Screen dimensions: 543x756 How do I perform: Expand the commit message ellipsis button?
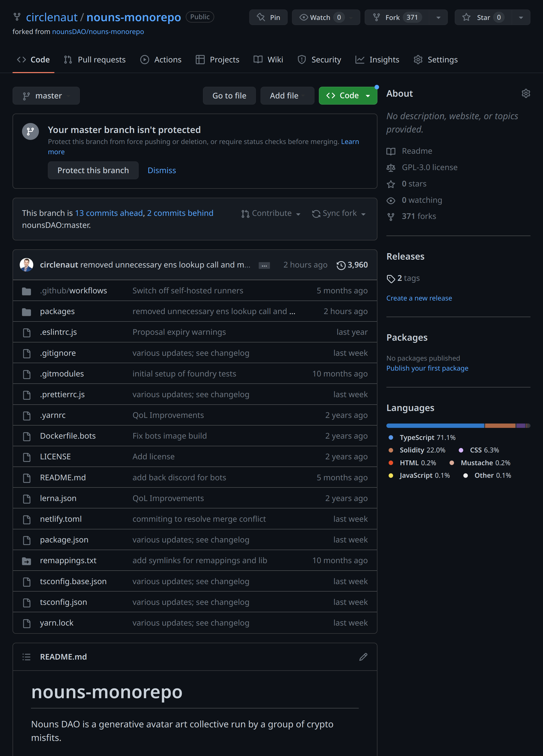point(264,265)
